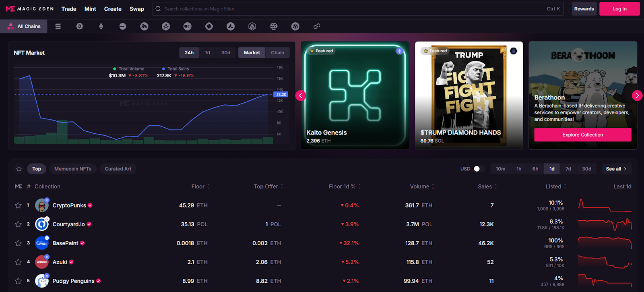This screenshot has width=644, height=292.
Task: Go to previous featured carousel slide
Action: [x=301, y=95]
